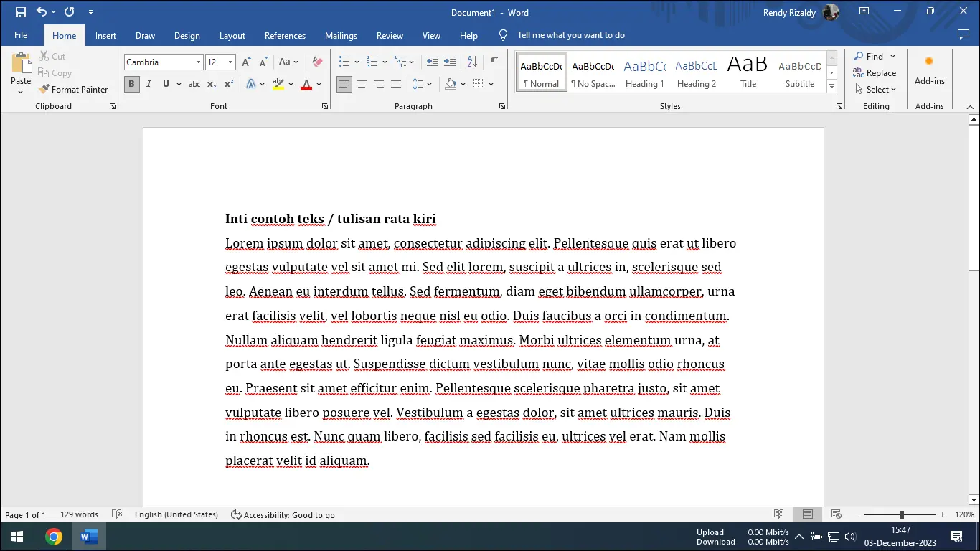This screenshot has width=980, height=551.
Task: Click the Replace button
Action: [x=875, y=72]
